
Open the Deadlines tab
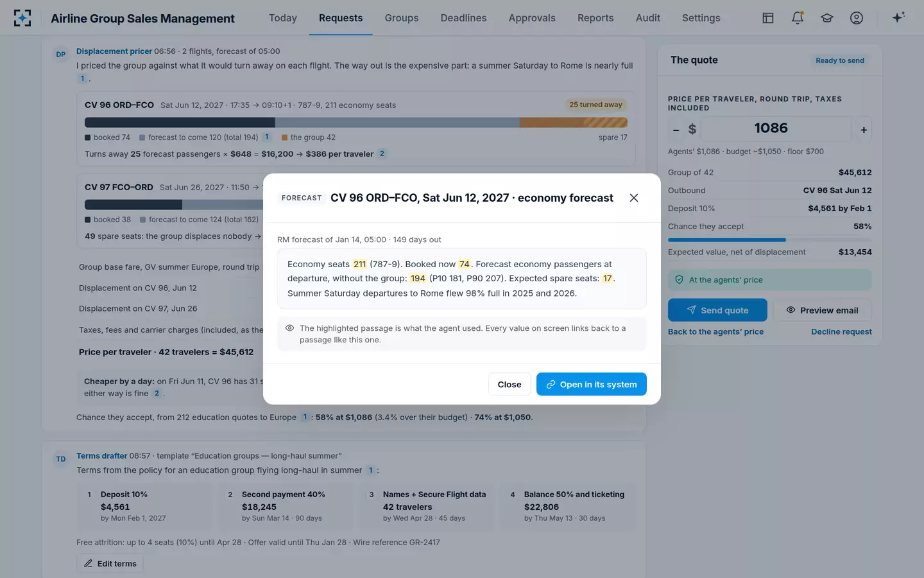tap(463, 18)
